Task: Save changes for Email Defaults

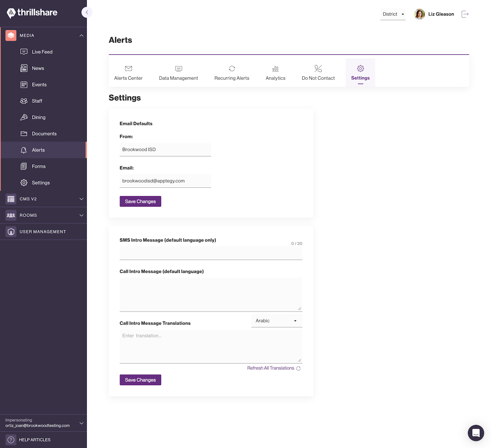Action: tap(140, 202)
